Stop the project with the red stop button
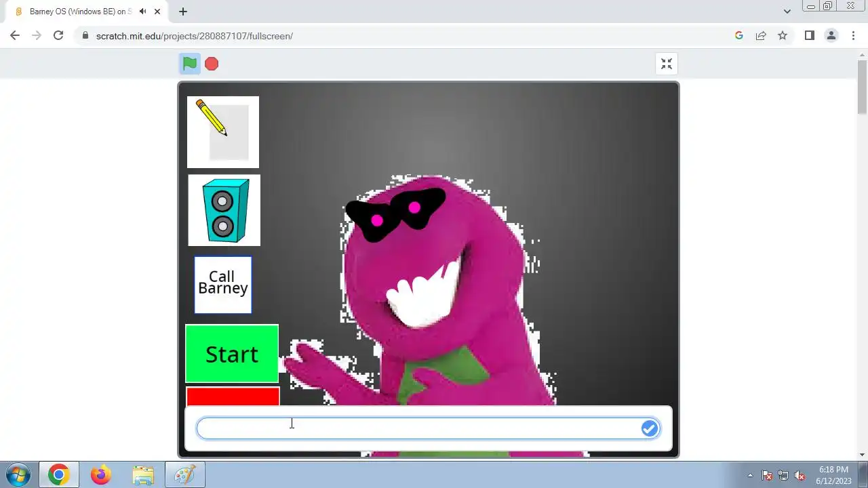 click(x=212, y=64)
